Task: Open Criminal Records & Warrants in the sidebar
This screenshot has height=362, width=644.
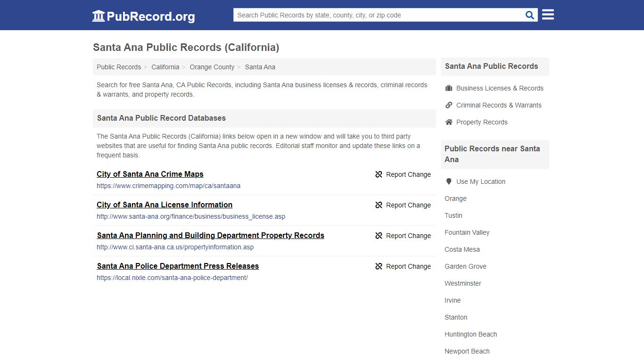Action: pos(499,105)
